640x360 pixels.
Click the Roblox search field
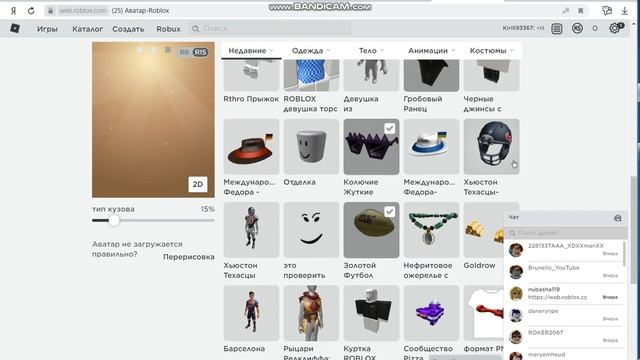click(269, 29)
